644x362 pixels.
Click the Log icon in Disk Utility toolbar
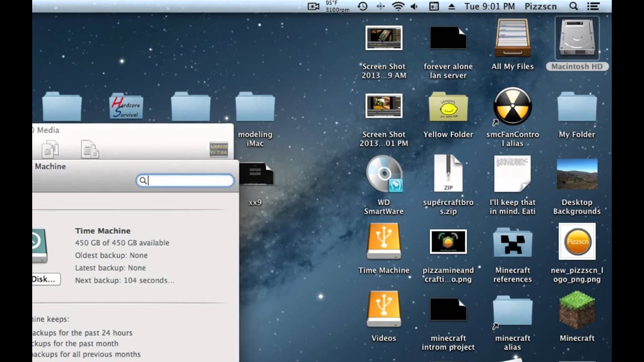tap(218, 149)
